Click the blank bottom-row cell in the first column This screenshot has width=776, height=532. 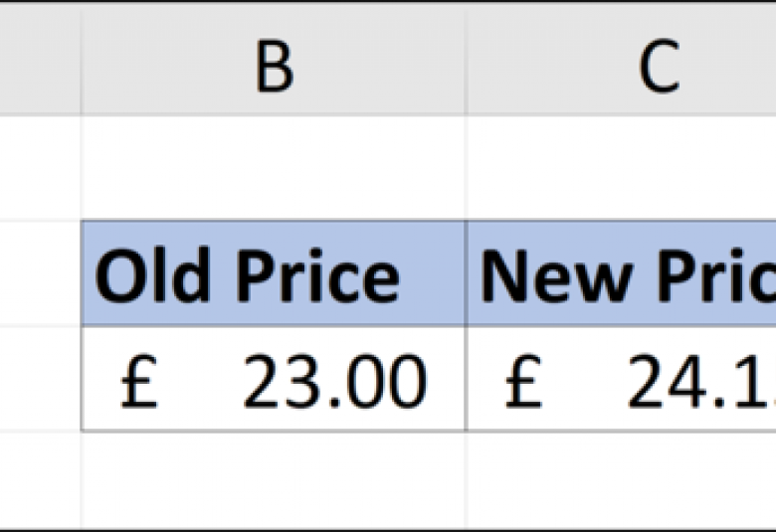pyautogui.click(x=40, y=480)
